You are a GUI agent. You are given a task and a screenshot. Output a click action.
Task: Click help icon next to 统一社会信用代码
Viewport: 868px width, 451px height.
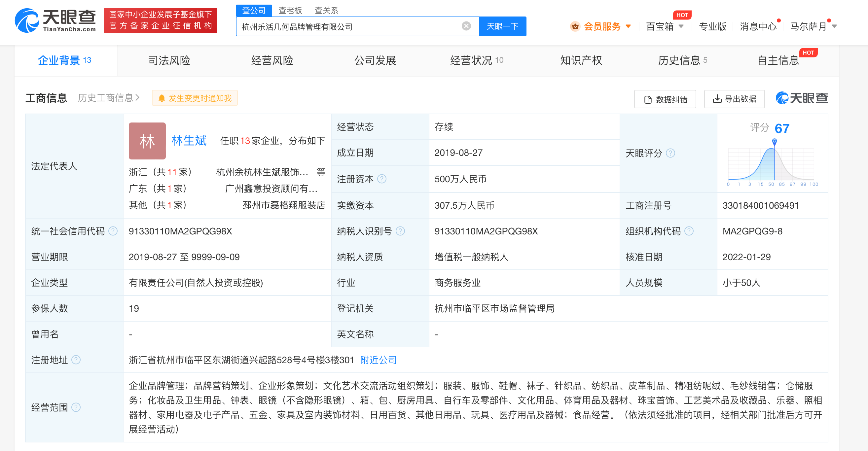[x=113, y=231]
